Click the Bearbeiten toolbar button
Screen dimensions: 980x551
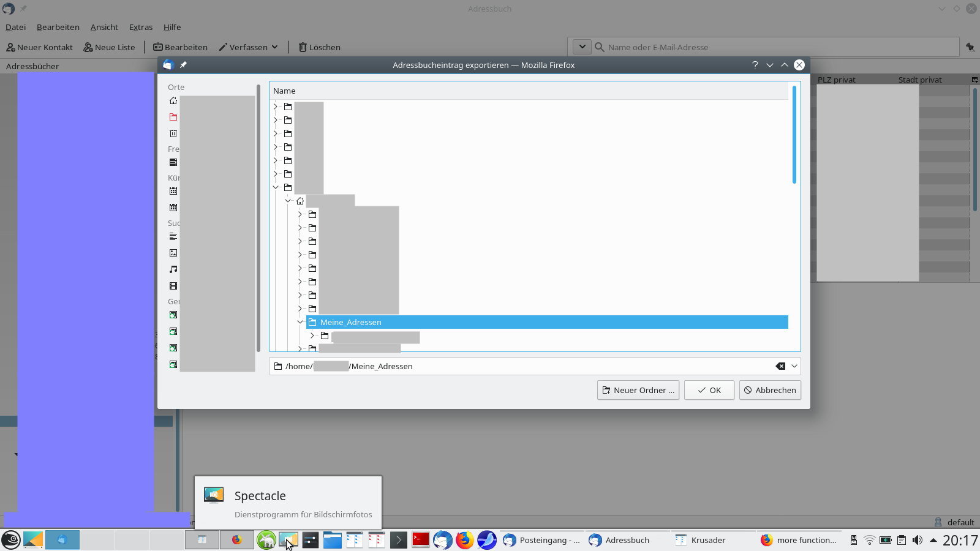(x=181, y=47)
